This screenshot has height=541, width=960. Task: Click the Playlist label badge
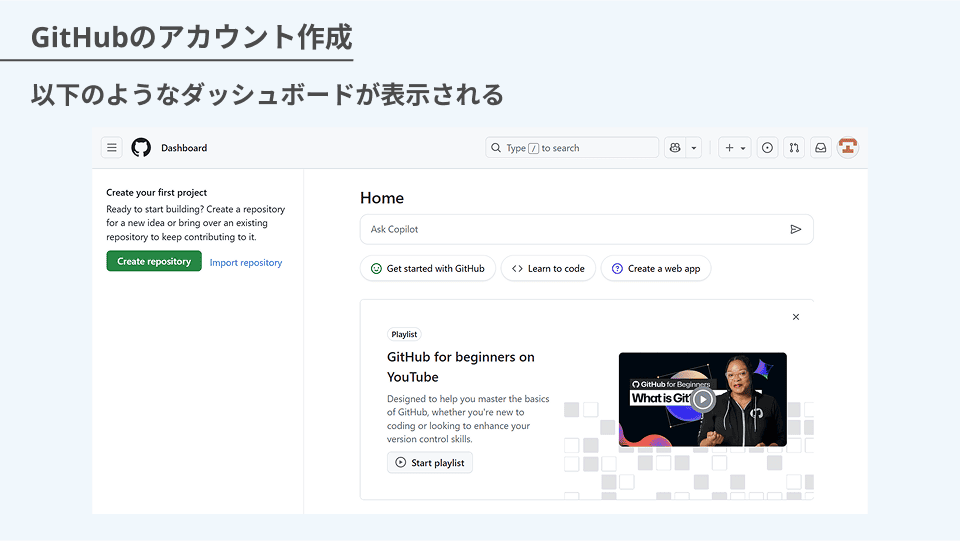(404, 334)
